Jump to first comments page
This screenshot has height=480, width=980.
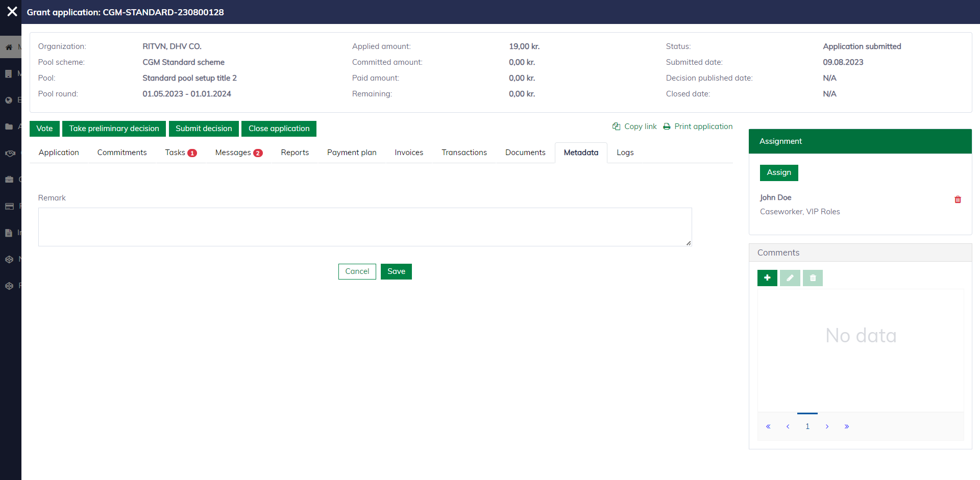768,426
